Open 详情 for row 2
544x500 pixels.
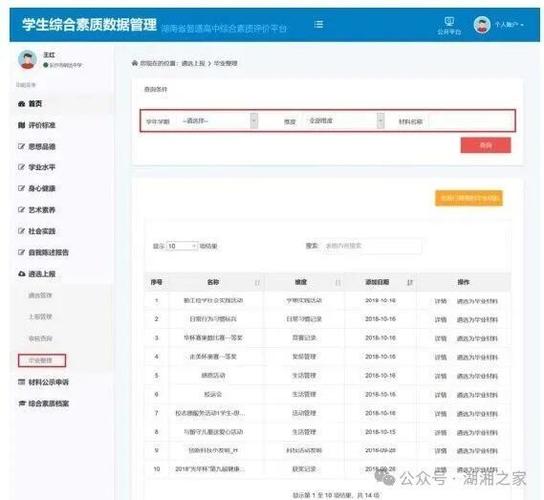pyautogui.click(x=441, y=319)
